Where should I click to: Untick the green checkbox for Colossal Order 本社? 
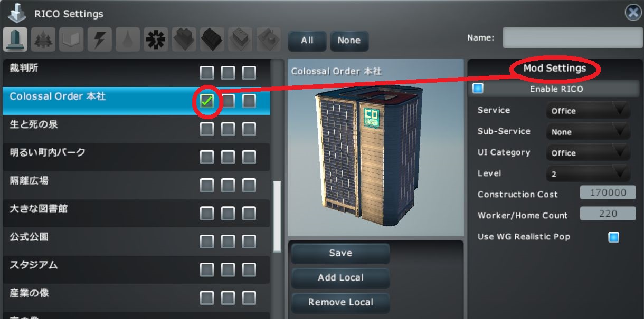tap(207, 101)
